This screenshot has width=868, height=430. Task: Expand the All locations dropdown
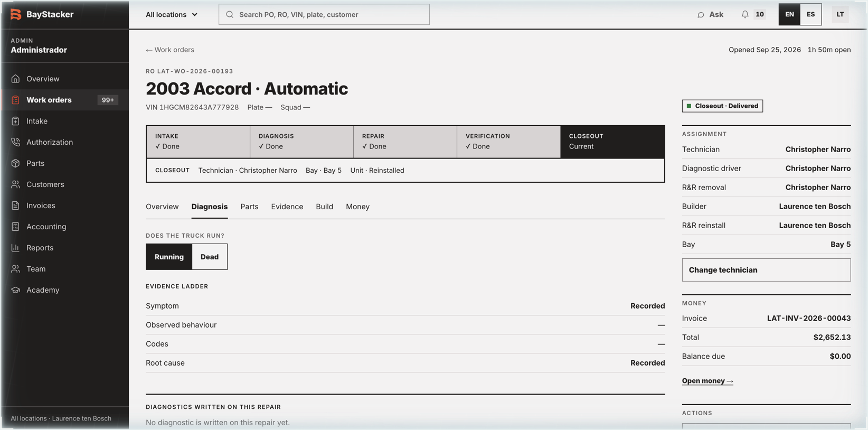pyautogui.click(x=172, y=15)
